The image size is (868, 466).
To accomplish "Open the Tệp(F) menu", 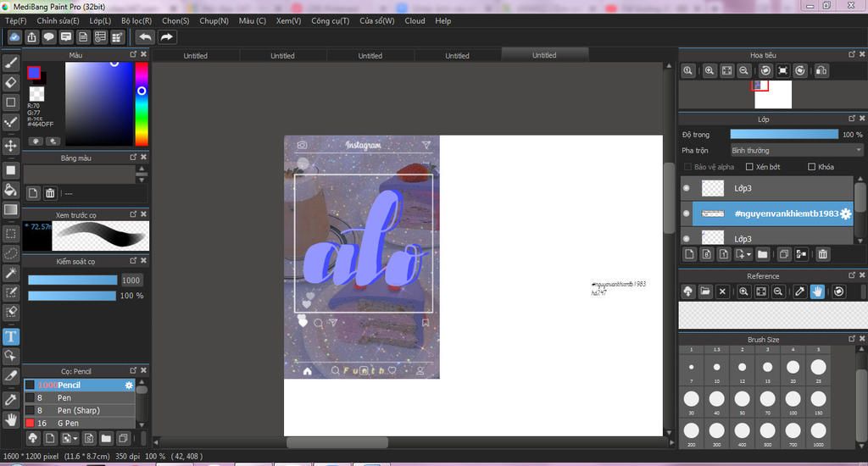I will [x=15, y=20].
